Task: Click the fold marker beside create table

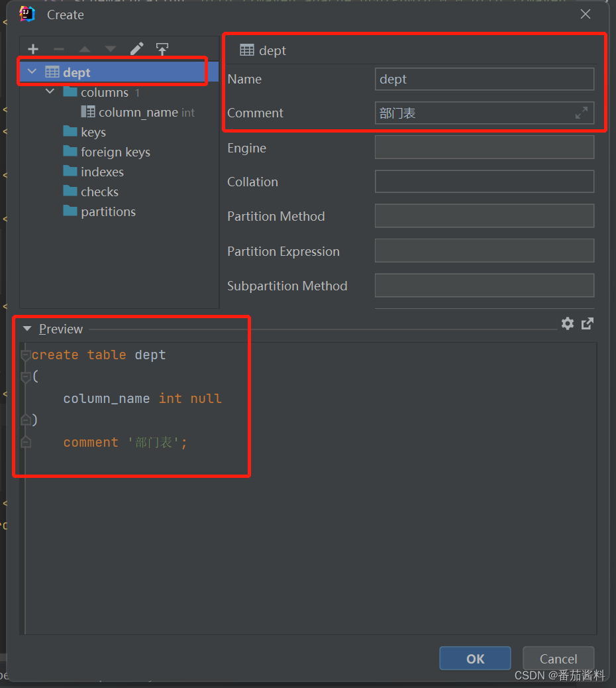Action: pyautogui.click(x=26, y=355)
